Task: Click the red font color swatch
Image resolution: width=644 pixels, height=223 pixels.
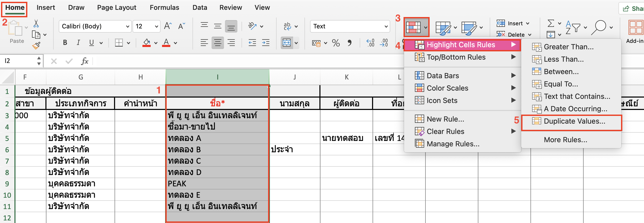Action: coord(166,43)
